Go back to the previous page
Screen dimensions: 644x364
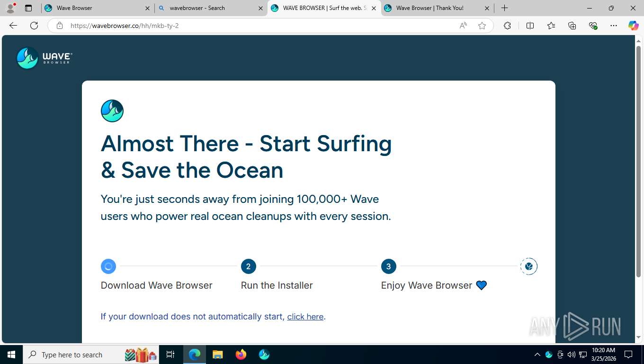(x=13, y=26)
